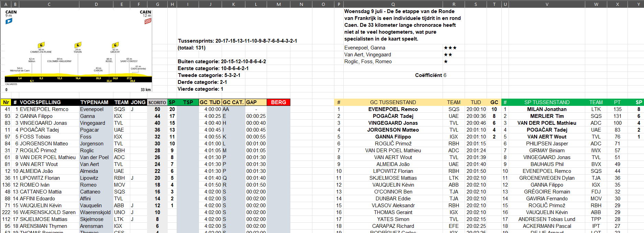644x233 pixels.
Task: Select the SP TUSSENSTAND header cell
Action: 547,102
